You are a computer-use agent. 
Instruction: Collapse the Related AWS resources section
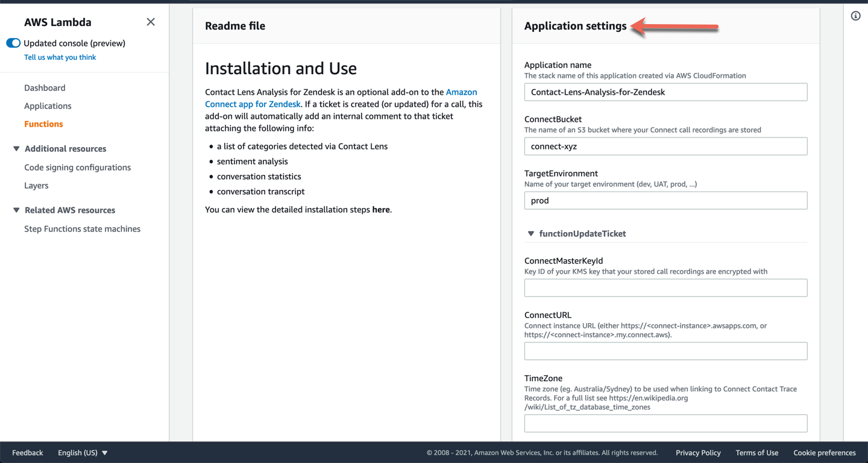coord(16,210)
